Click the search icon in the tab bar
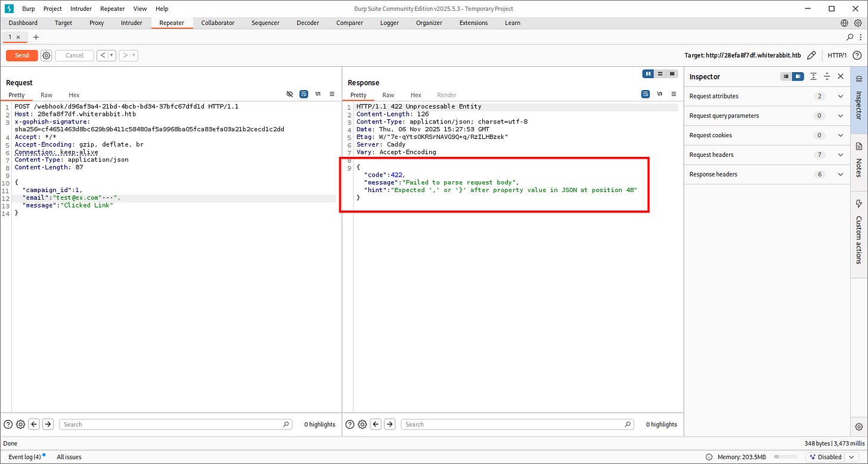 pos(850,37)
